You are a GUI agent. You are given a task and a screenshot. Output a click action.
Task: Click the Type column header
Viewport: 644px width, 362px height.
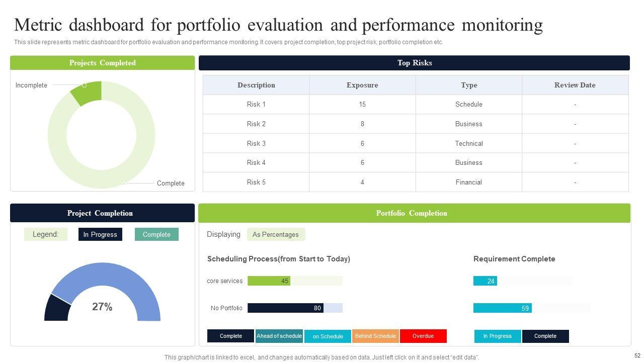(469, 85)
